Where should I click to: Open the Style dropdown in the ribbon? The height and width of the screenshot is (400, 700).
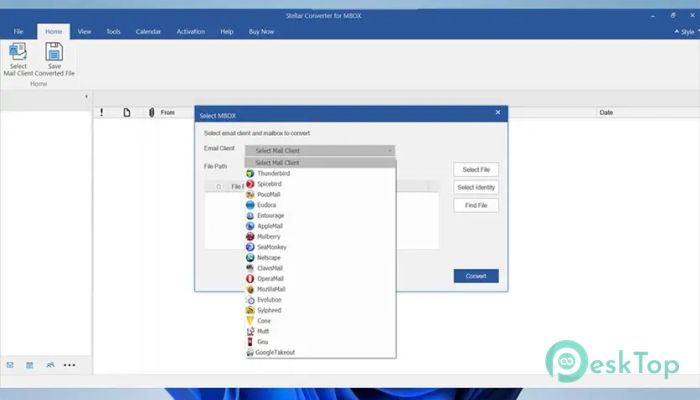(x=687, y=32)
